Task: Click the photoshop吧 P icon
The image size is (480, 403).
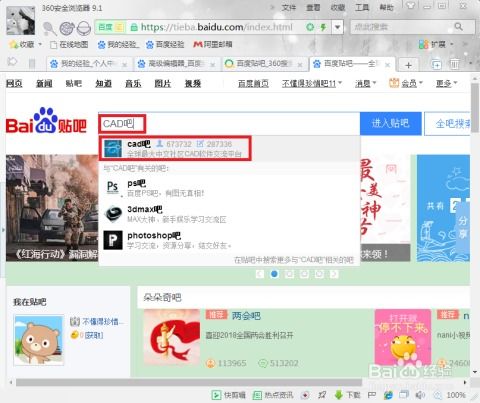Action: [113, 240]
